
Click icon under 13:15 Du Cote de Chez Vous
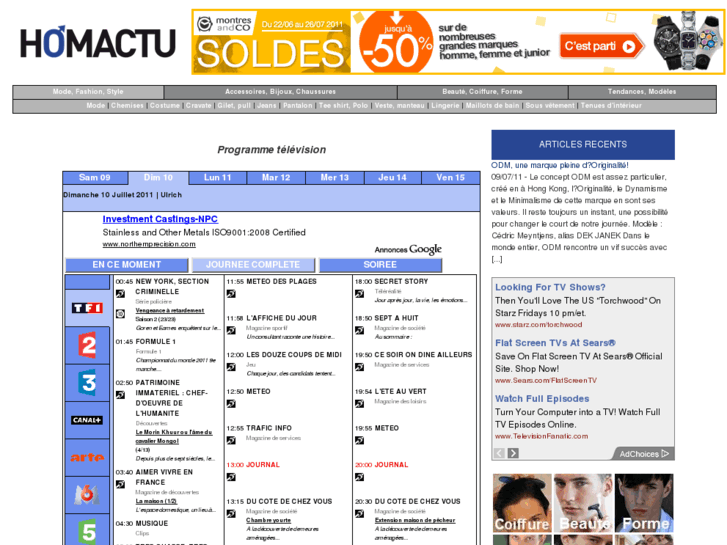231,513
